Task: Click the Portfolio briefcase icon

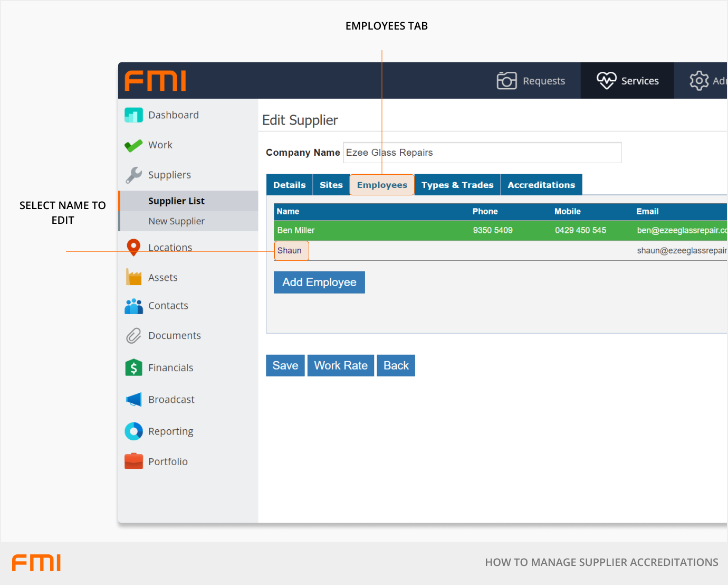Action: (133, 461)
